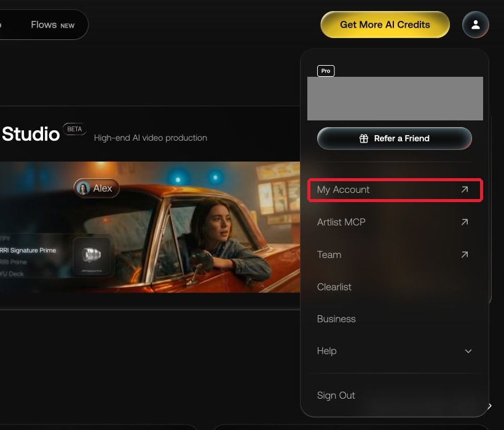Open the user profile avatar icon

[475, 25]
